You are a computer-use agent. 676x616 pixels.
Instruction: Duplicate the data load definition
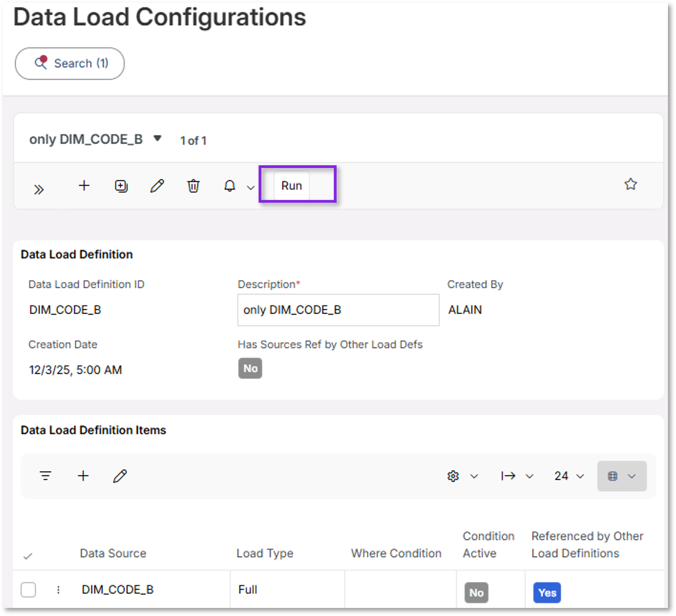tap(121, 186)
